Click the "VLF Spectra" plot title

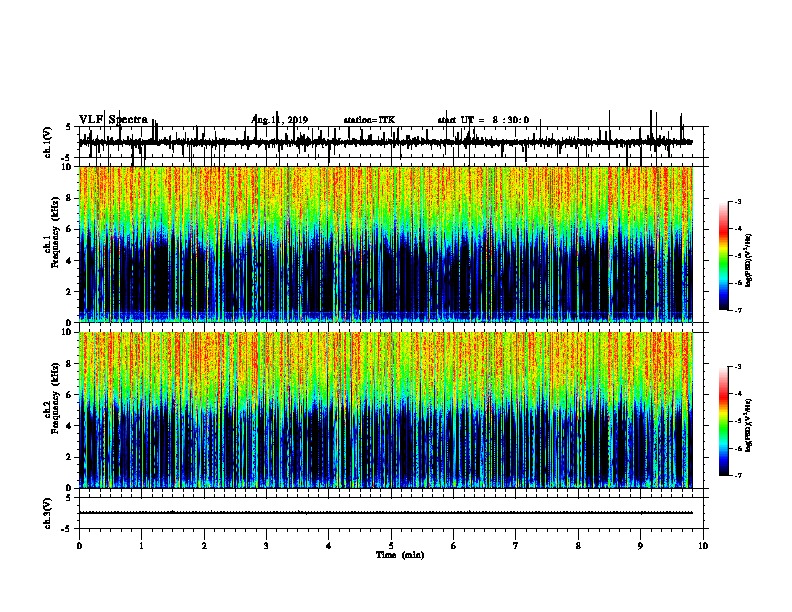click(x=113, y=120)
